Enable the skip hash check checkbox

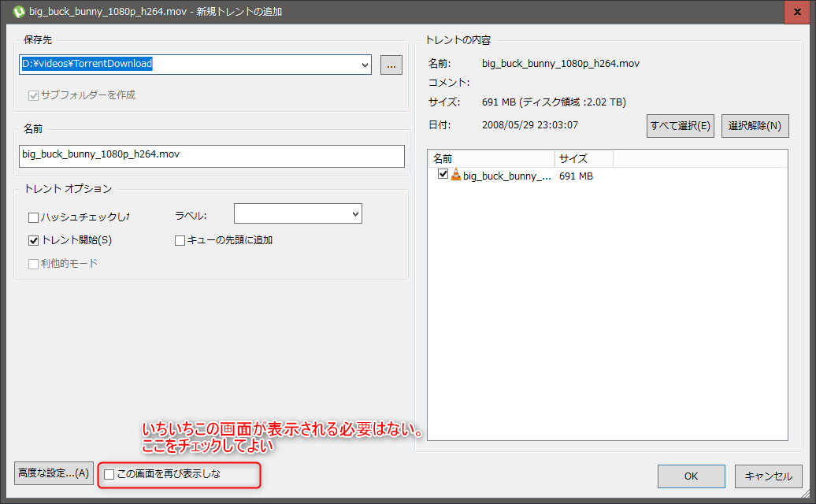pos(33,218)
